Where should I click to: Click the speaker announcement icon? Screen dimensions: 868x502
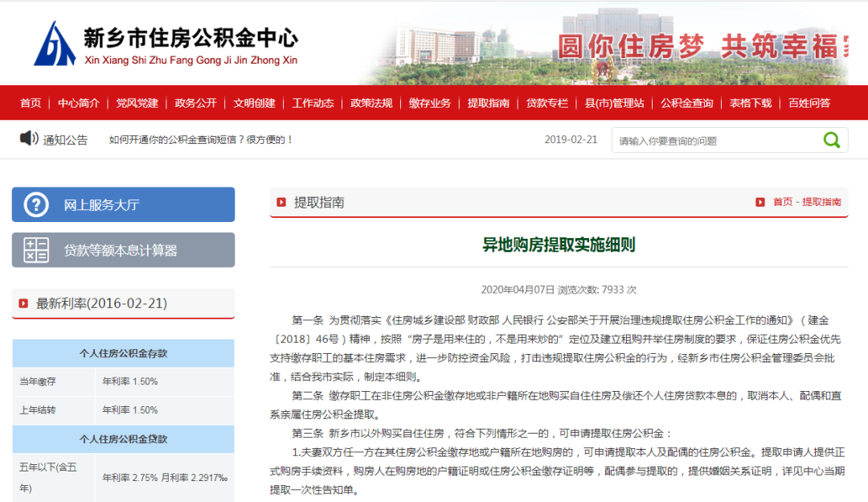[29, 138]
